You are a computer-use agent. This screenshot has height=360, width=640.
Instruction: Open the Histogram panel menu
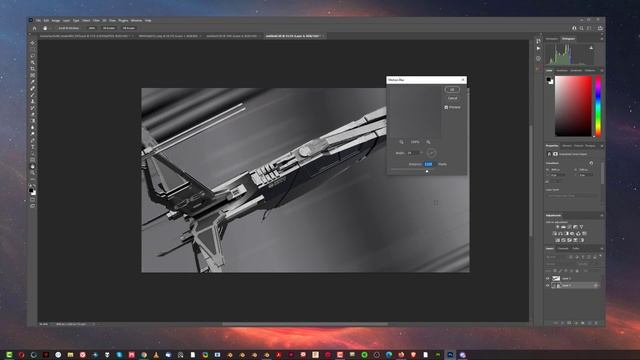point(602,39)
